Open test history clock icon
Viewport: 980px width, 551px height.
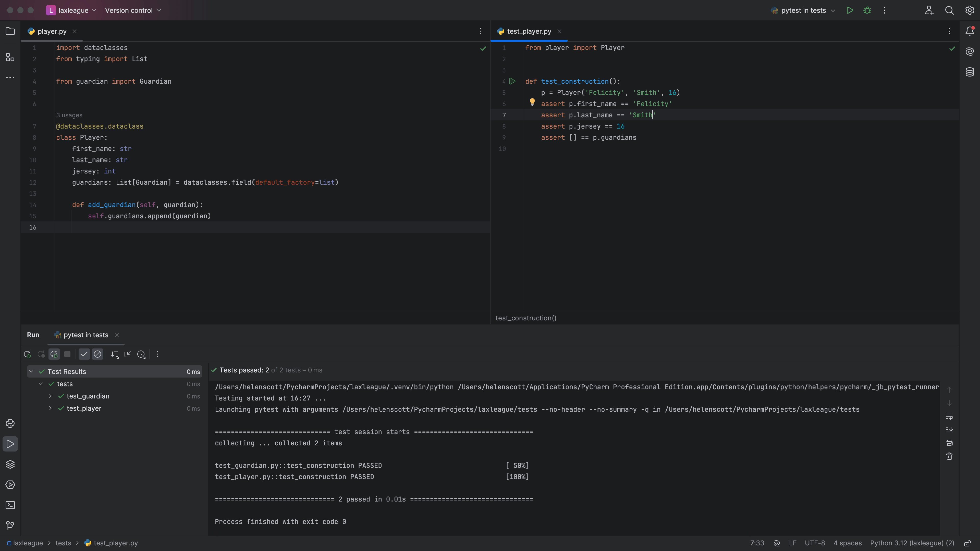(141, 354)
